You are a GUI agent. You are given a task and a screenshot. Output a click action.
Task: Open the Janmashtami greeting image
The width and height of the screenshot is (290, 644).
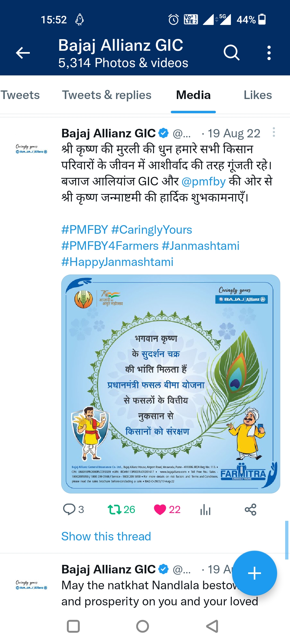point(171,384)
